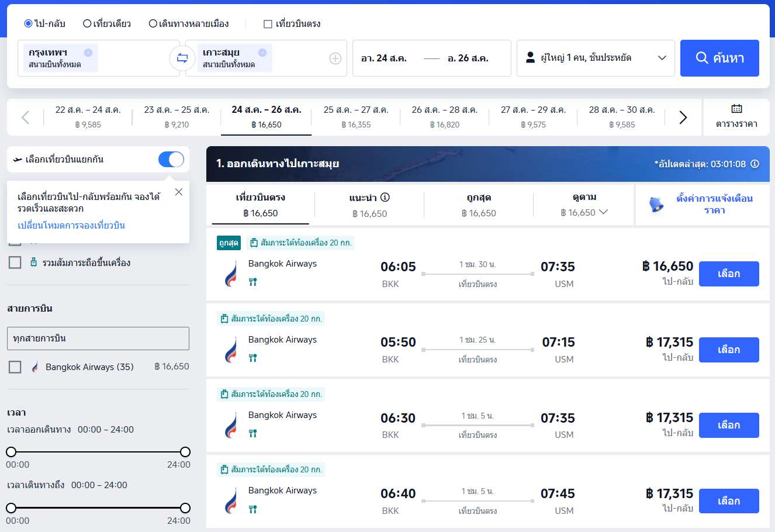Open the ตารางราคา price calendar icon
Viewport: 775px width, 532px height.
click(736, 109)
